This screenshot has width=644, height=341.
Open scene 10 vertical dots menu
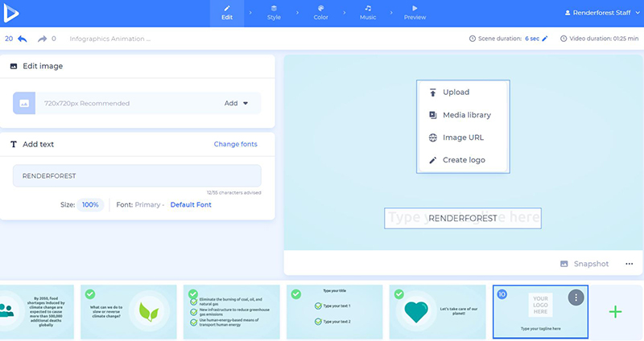(x=576, y=298)
